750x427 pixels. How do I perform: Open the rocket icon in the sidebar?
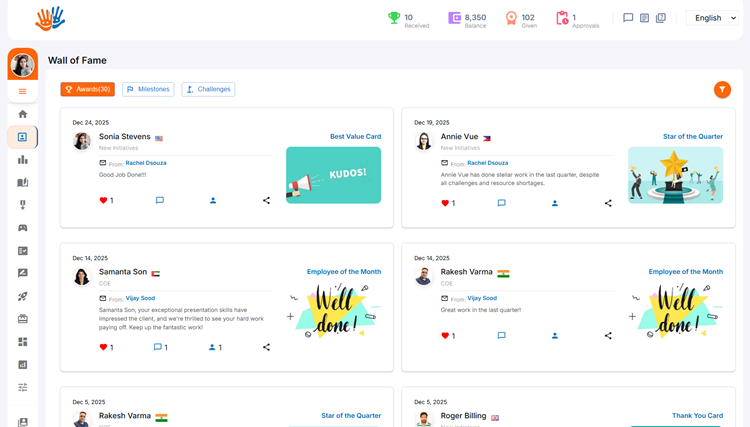coord(23,296)
